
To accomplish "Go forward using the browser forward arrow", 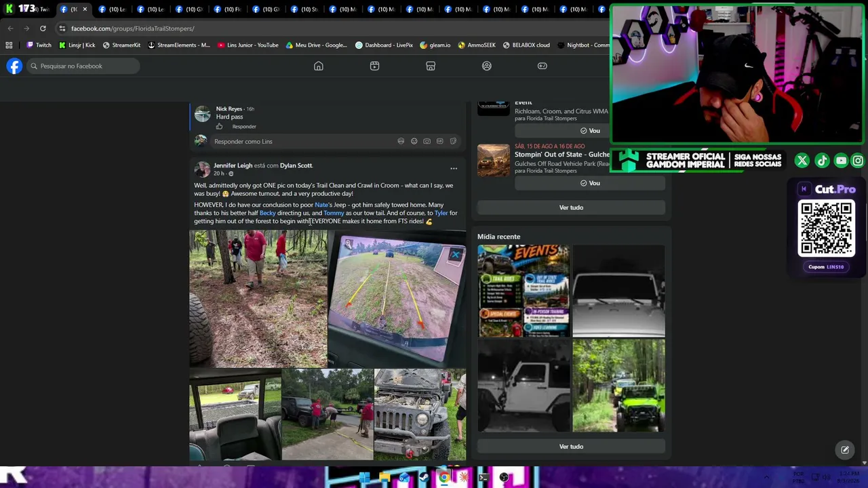I will click(26, 28).
